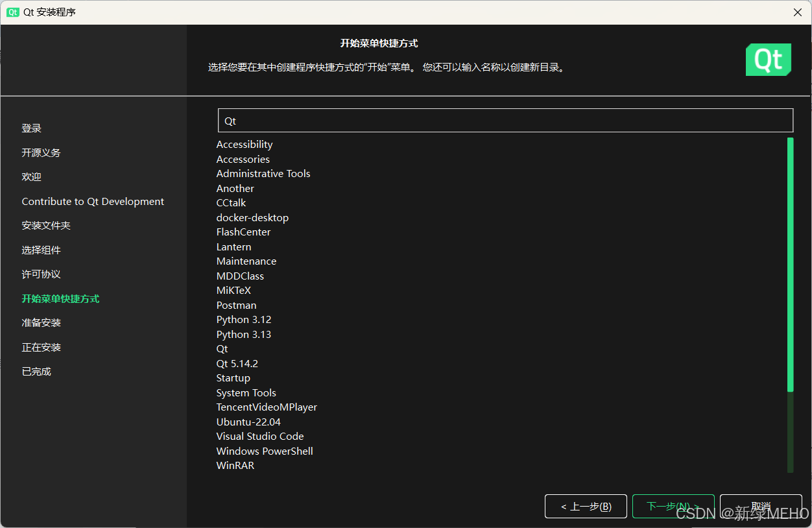Select System Tools in the list
This screenshot has height=528, width=812.
[246, 392]
